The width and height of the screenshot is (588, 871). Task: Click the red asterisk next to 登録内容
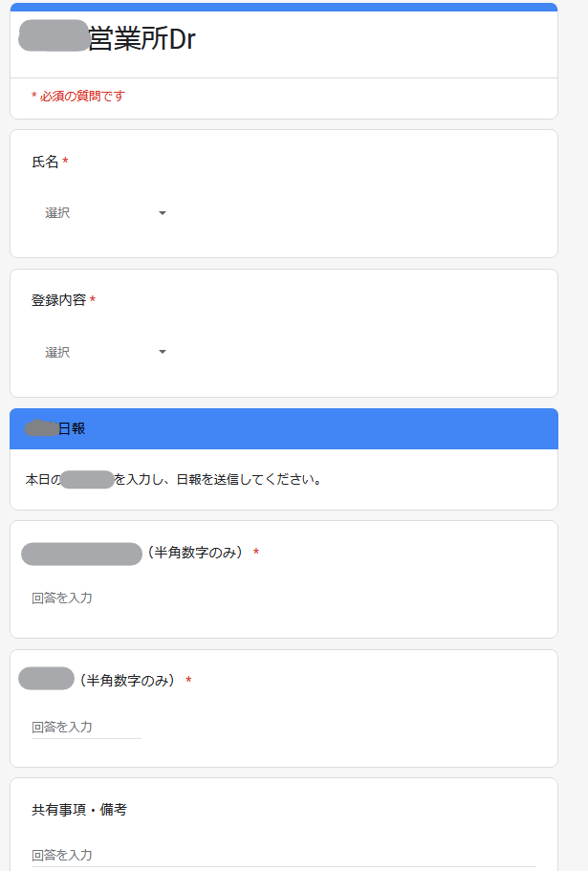click(x=93, y=300)
